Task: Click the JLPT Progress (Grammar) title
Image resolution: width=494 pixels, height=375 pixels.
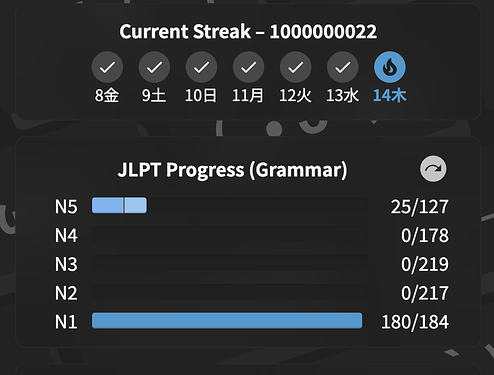Action: point(233,170)
